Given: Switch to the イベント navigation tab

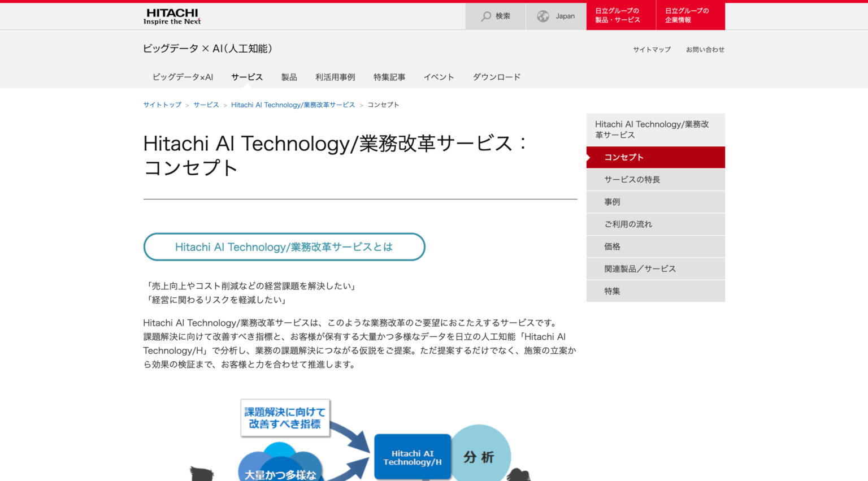Looking at the screenshot, I should pyautogui.click(x=439, y=77).
